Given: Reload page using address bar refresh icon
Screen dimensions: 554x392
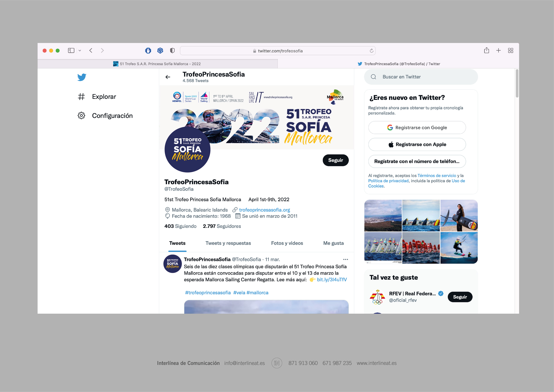Looking at the screenshot, I should (x=371, y=51).
